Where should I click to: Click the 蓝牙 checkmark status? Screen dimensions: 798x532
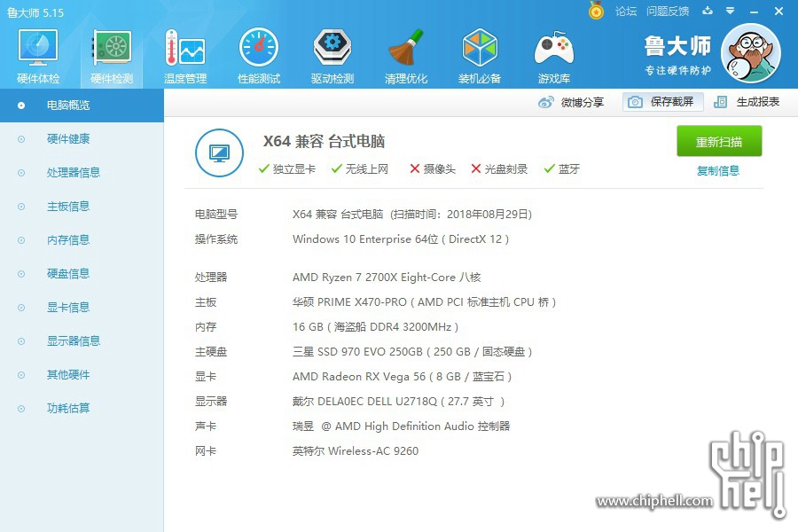pos(562,169)
